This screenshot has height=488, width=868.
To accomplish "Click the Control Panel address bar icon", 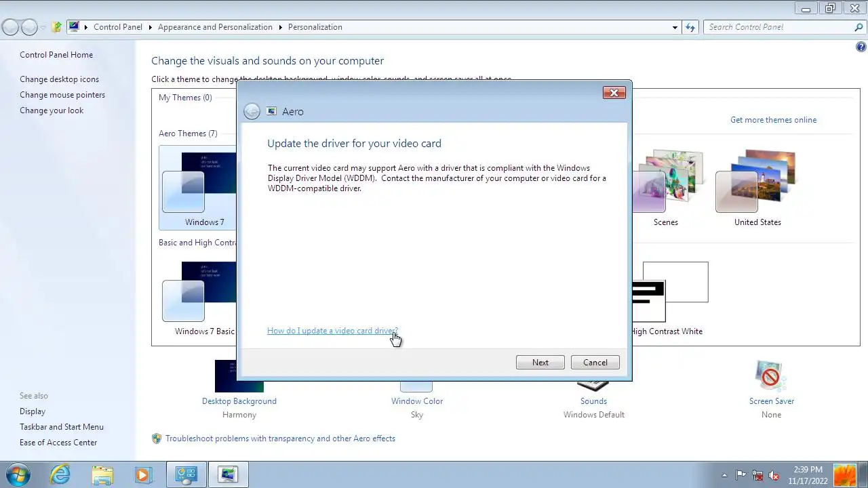I will pyautogui.click(x=74, y=27).
